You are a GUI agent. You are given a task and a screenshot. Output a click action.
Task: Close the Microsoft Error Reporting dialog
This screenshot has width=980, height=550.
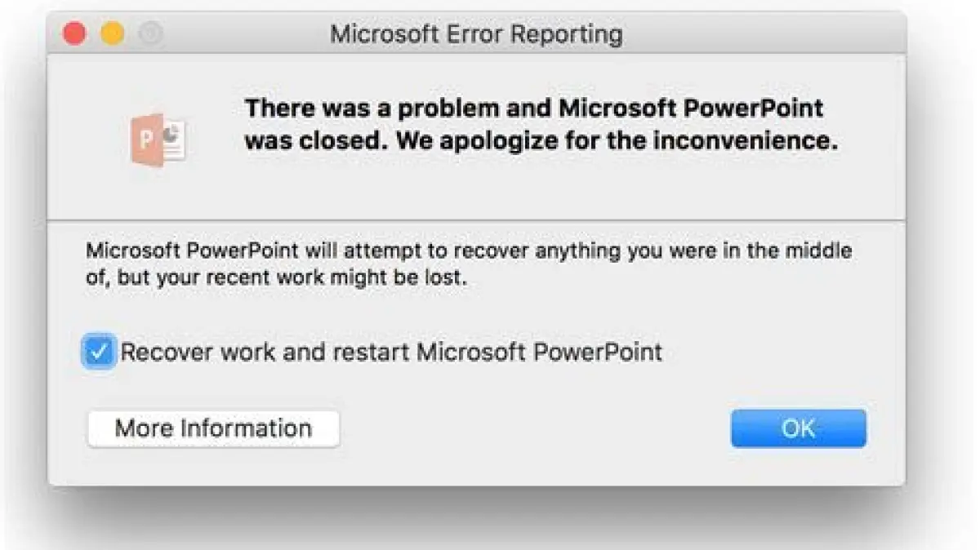(x=75, y=34)
